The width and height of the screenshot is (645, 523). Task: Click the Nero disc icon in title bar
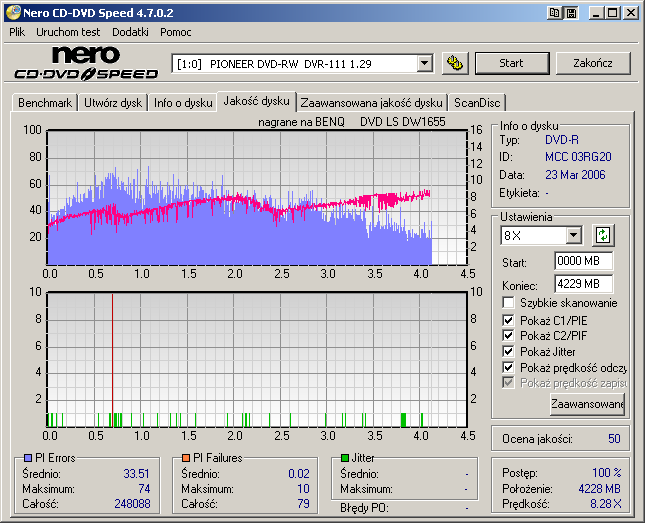13,13
